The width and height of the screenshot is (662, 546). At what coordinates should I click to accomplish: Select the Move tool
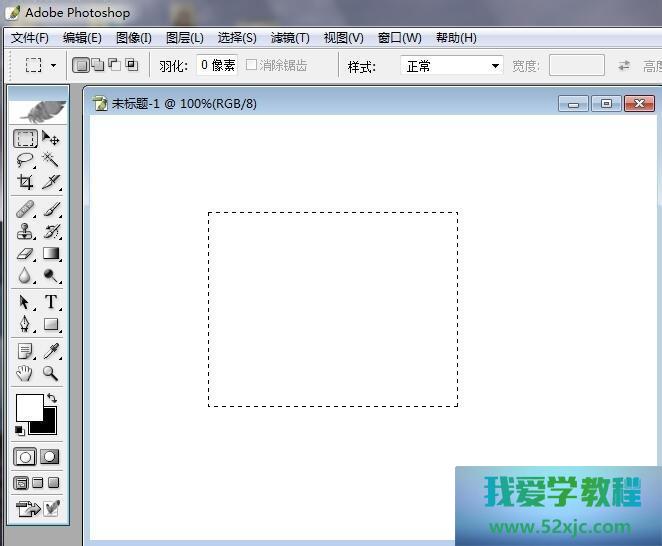[x=51, y=139]
